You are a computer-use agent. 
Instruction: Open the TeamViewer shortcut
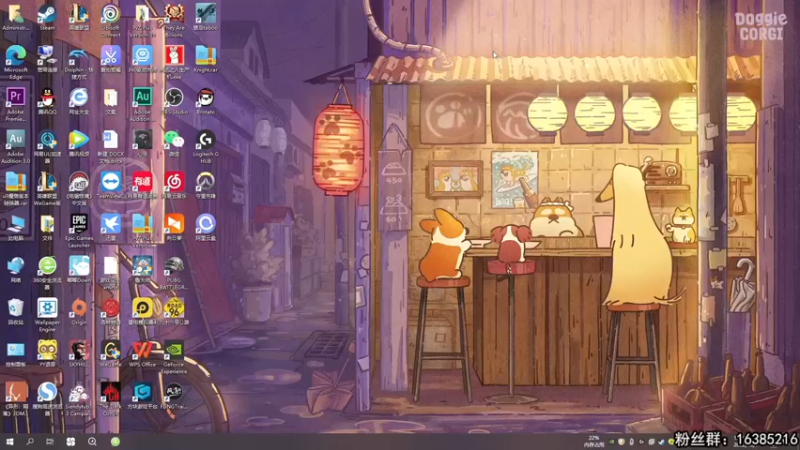point(111,186)
